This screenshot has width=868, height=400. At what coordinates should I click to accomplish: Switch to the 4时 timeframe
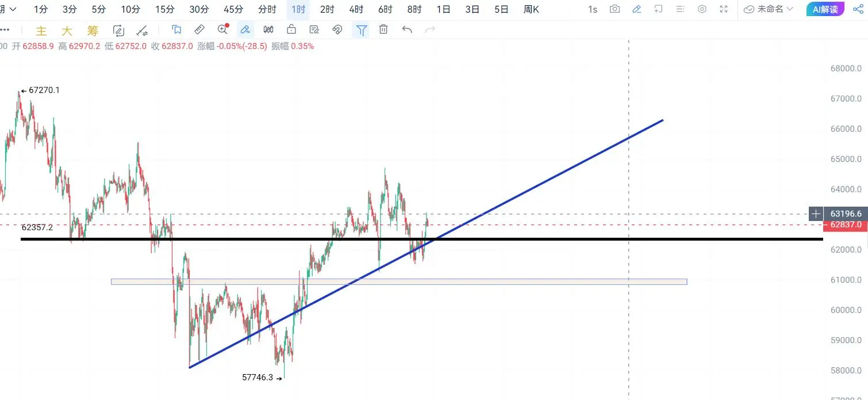[356, 9]
